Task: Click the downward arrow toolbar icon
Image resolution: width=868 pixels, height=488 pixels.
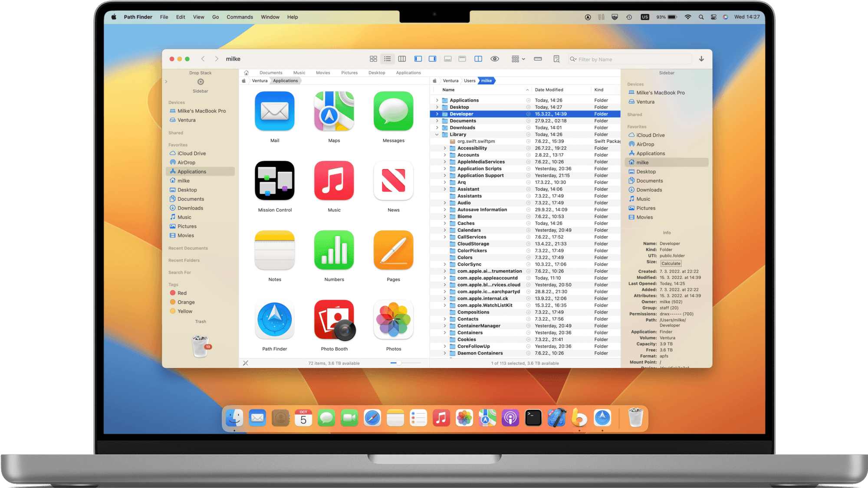Action: tap(701, 59)
